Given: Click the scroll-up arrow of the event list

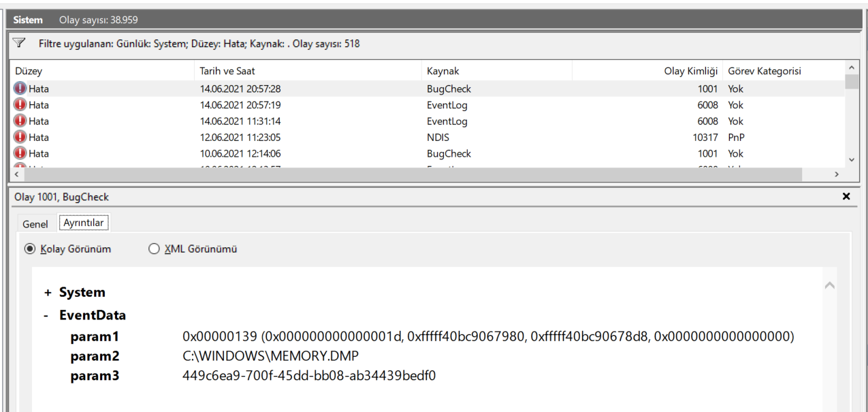Looking at the screenshot, I should coord(850,68).
